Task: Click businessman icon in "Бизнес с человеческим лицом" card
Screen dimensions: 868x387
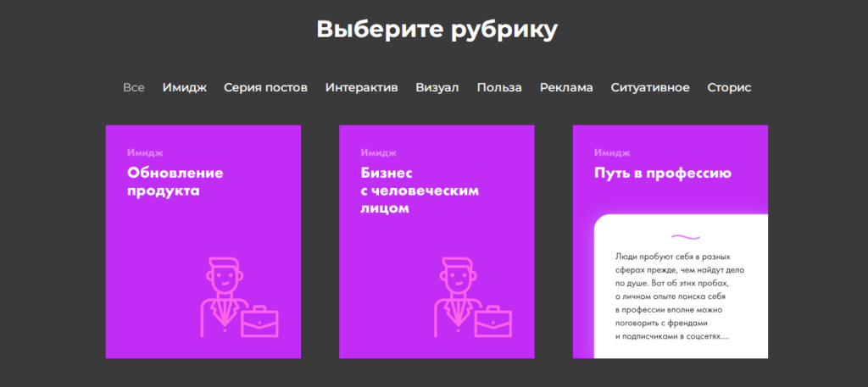Action: pyautogui.click(x=456, y=294)
